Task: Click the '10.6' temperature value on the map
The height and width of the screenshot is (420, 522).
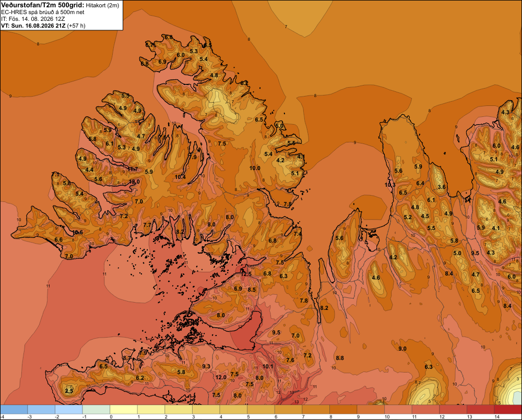Action: pos(78,232)
